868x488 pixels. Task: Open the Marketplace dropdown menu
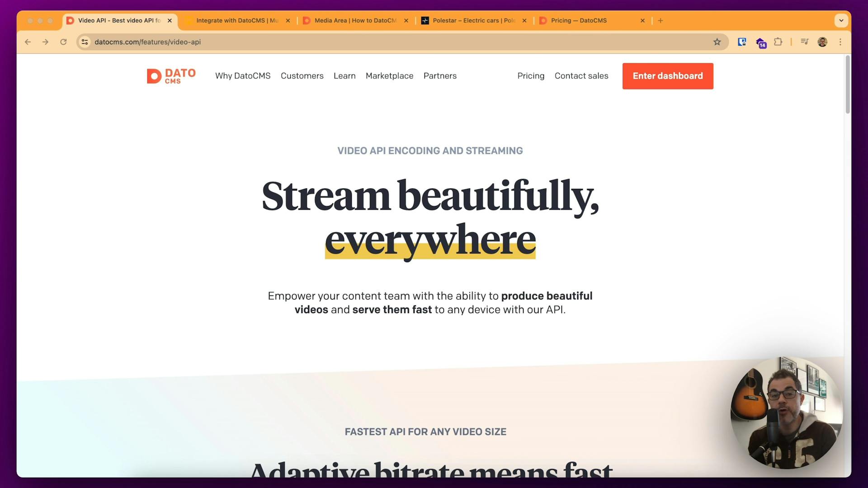(x=389, y=76)
